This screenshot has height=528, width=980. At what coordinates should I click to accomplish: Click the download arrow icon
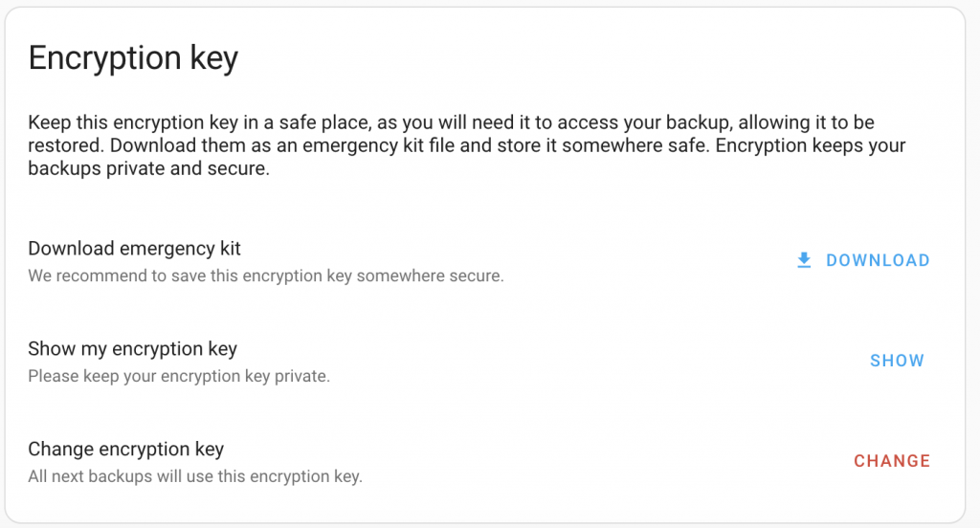pos(804,260)
